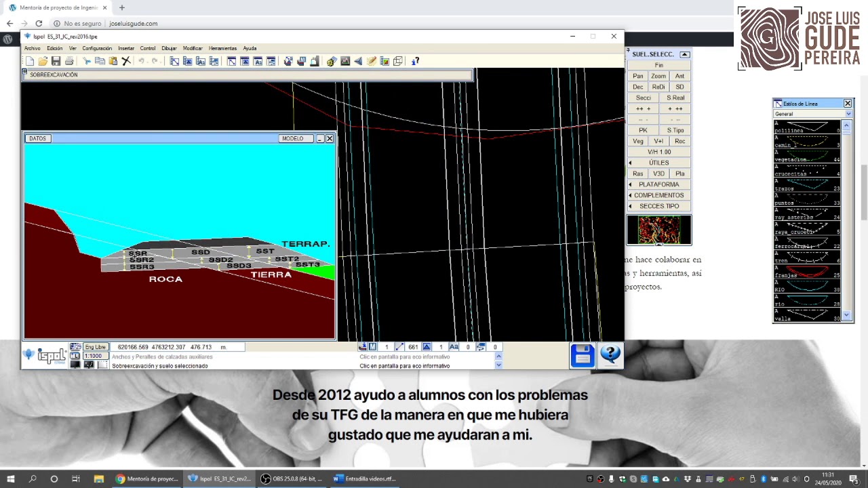This screenshot has width=868, height=488.
Task: Toggle the S.Tipo section button
Action: point(675,130)
